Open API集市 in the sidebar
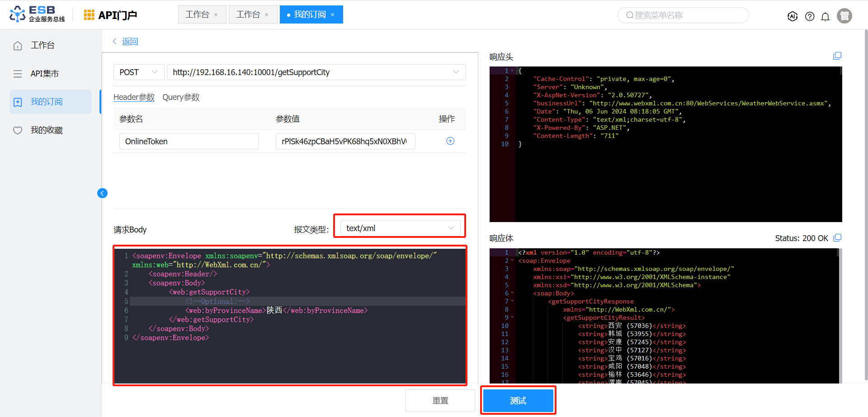 point(44,74)
